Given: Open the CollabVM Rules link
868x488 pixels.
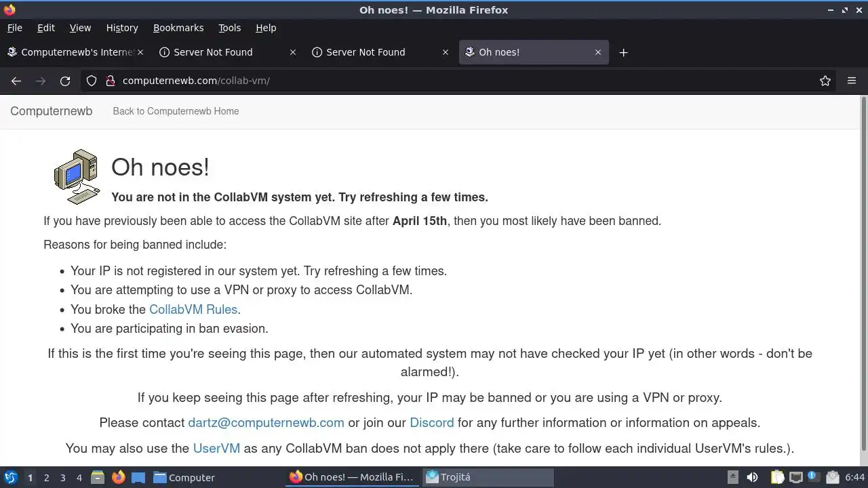Looking at the screenshot, I should (193, 310).
